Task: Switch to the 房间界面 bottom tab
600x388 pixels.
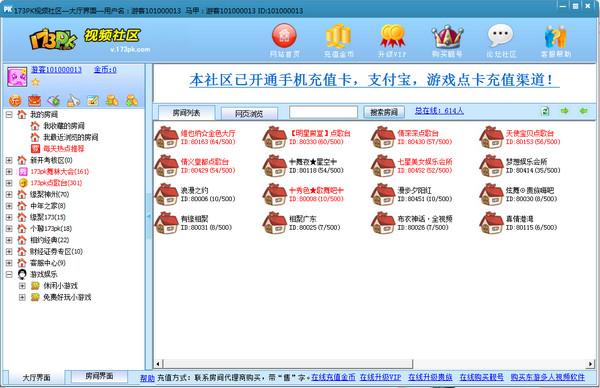Action: [99, 376]
